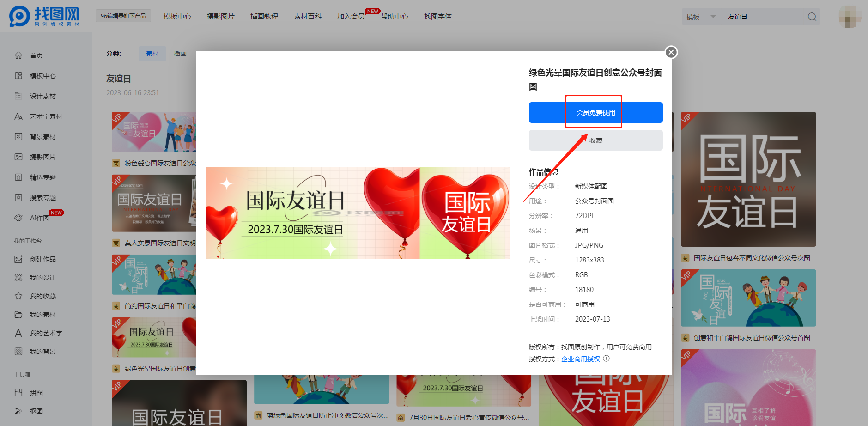Click 绿色光晕国际友谊日创意 card title

160,369
